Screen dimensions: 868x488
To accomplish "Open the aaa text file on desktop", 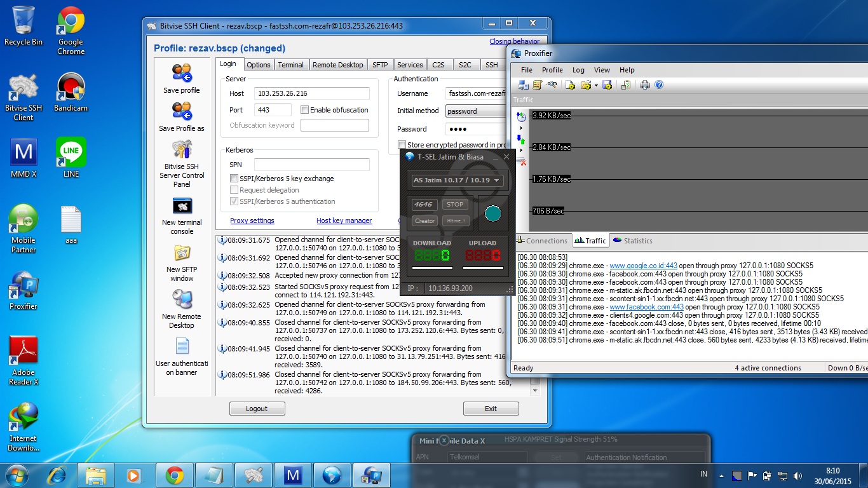I will (71, 226).
